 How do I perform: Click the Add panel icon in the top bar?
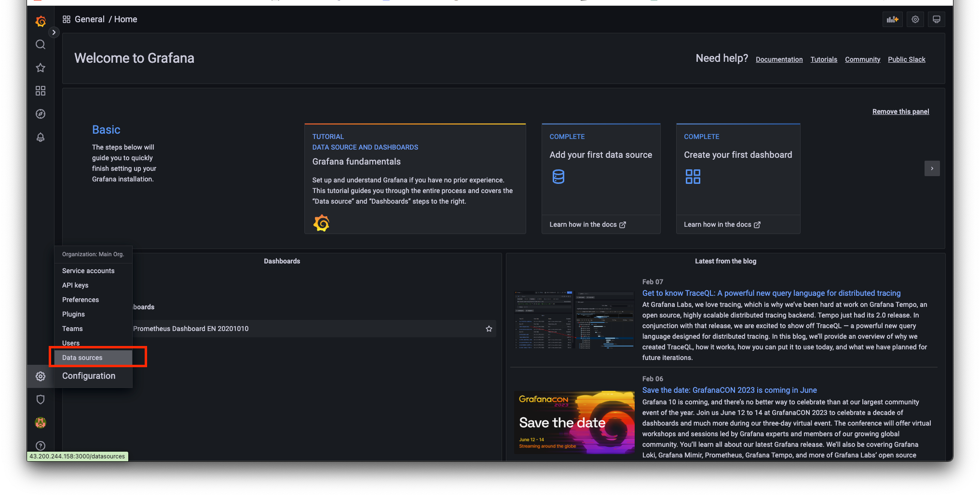point(893,19)
